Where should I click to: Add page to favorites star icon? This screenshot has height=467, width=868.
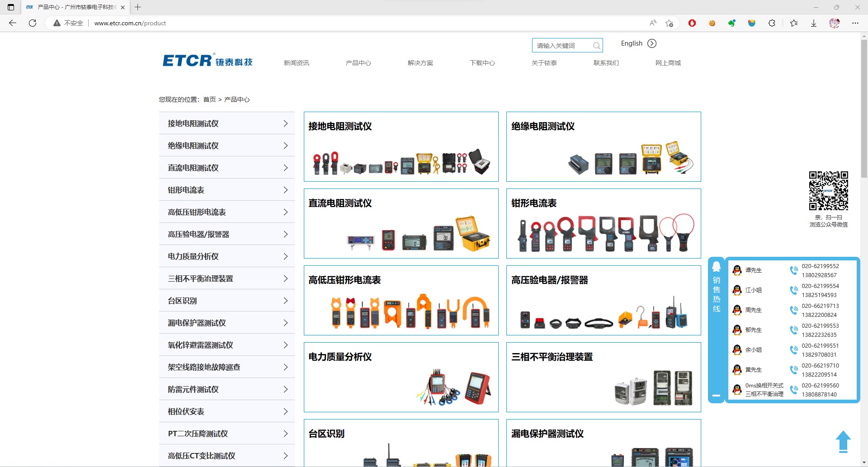pyautogui.click(x=670, y=23)
